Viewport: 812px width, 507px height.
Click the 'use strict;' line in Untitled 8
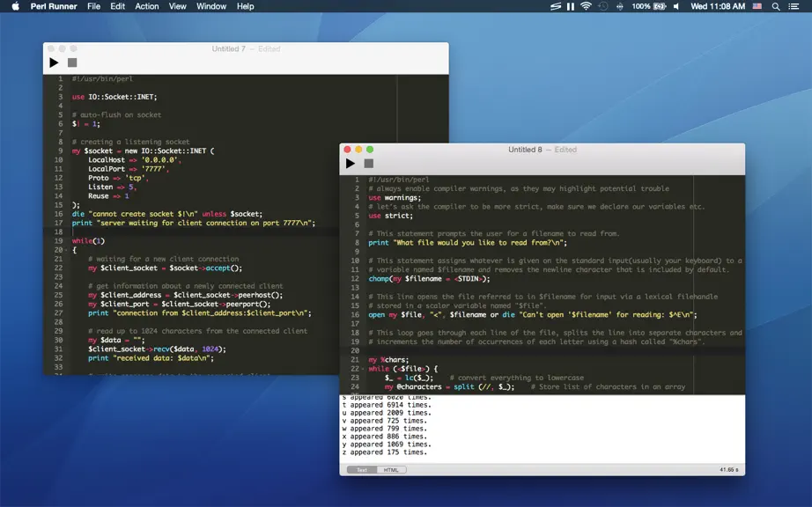(x=390, y=216)
